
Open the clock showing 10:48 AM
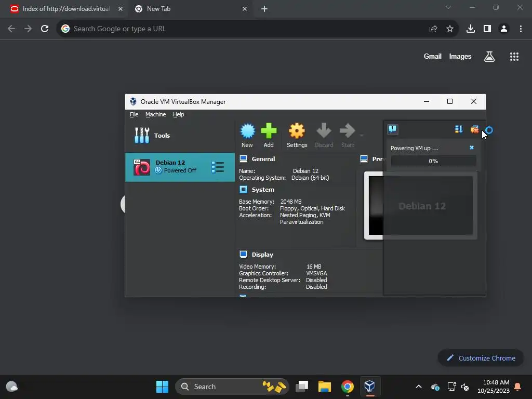[x=494, y=387]
